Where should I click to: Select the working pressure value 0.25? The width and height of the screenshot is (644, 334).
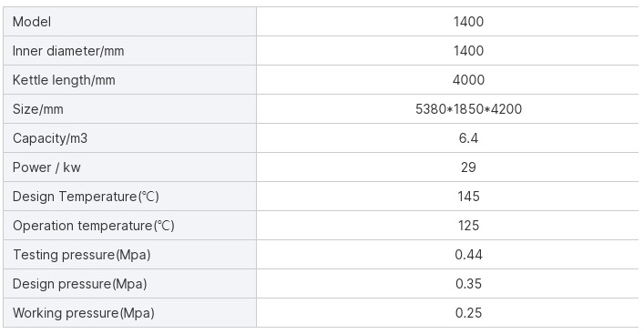(468, 313)
